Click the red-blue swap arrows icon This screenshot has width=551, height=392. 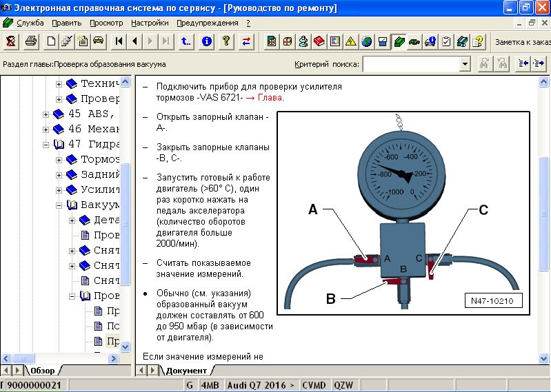[246, 41]
